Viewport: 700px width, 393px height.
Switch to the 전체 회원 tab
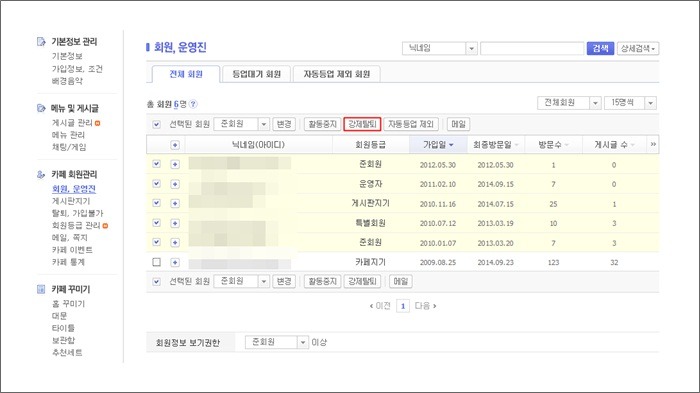point(186,74)
